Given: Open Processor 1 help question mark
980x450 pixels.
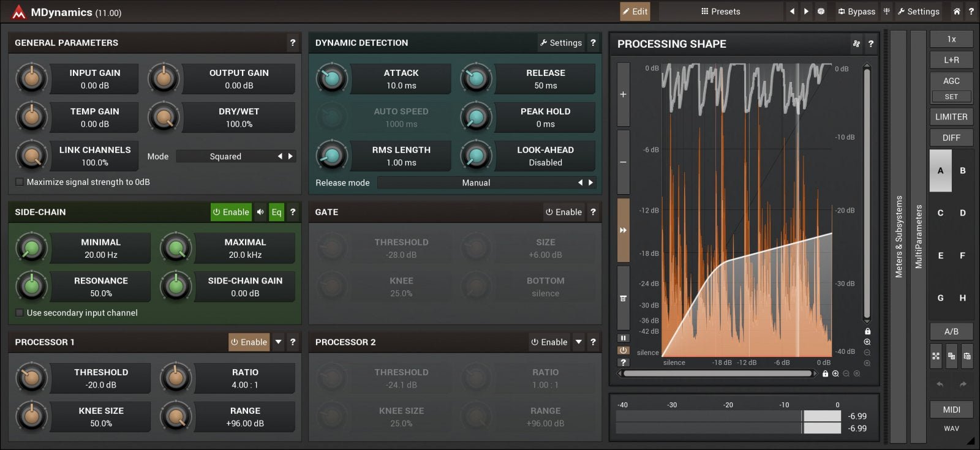Looking at the screenshot, I should [x=293, y=342].
